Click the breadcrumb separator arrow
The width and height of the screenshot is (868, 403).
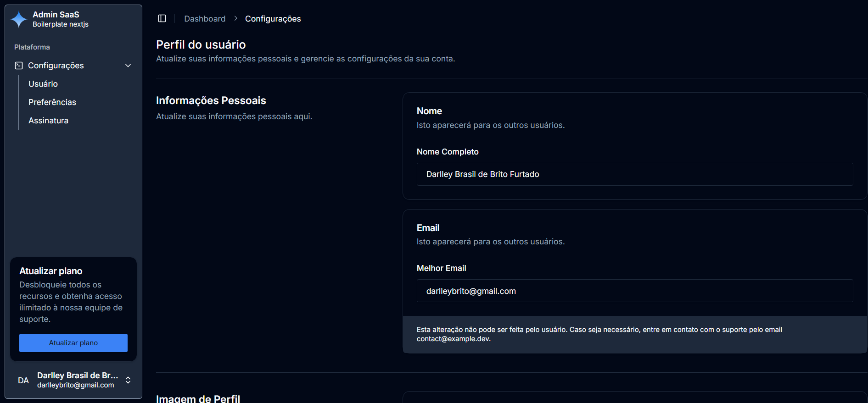coord(235,18)
